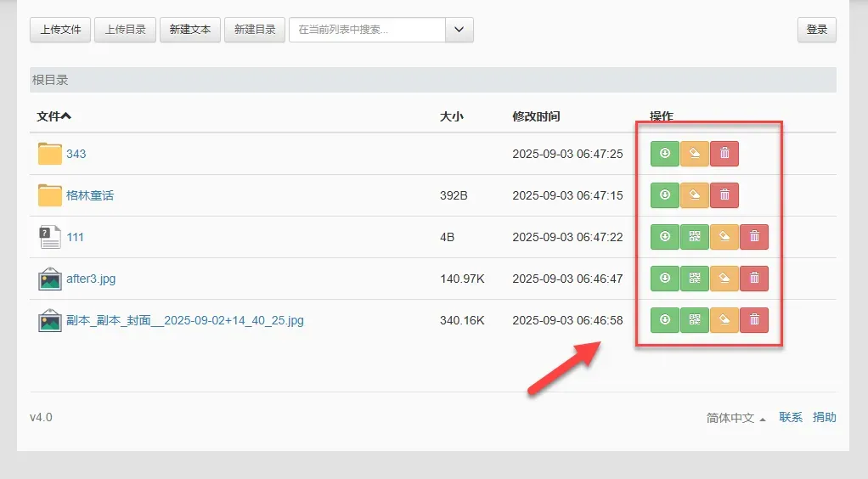This screenshot has height=479, width=868.
Task: Delete the 副本_副本_封面 jpg file via trash icon
Action: pos(754,320)
